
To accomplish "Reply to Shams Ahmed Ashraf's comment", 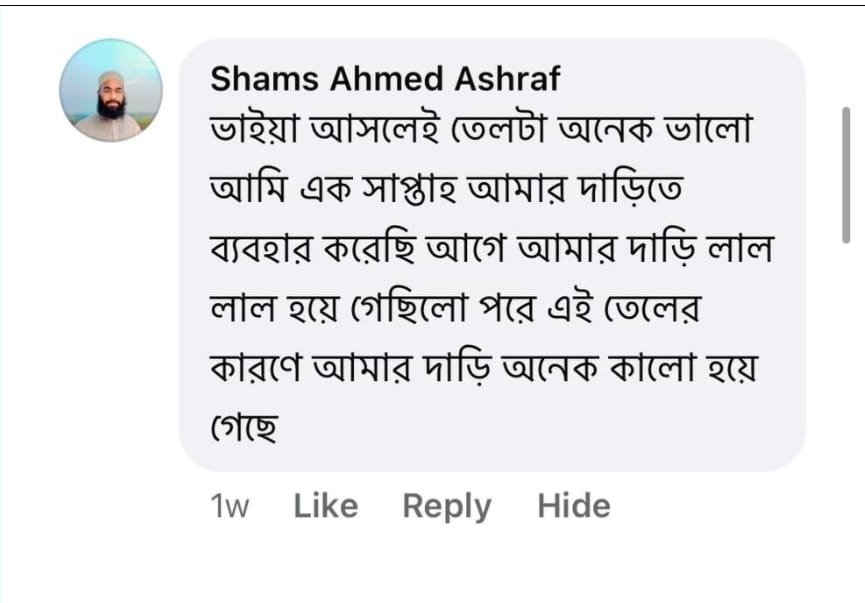I will (x=447, y=506).
